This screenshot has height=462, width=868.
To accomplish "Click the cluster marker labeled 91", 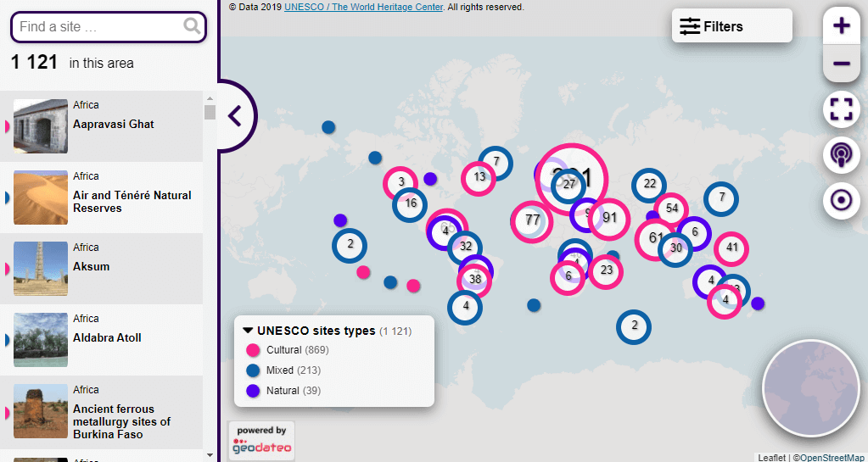I will [609, 219].
